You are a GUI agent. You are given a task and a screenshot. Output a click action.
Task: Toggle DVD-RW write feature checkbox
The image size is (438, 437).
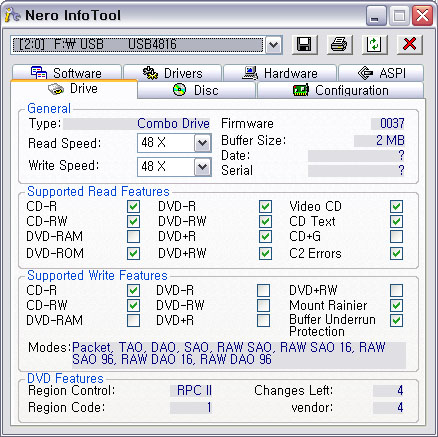(263, 305)
